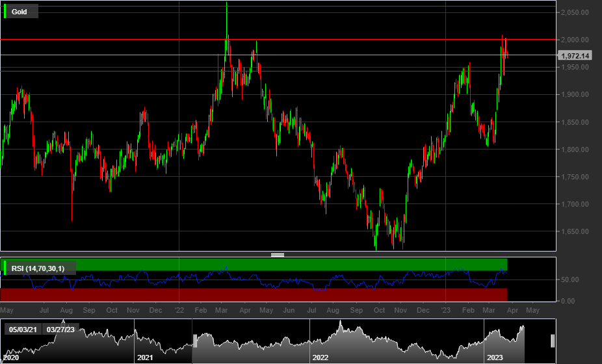
Task: Click the 2020 label in overview timeline
Action: (11, 357)
